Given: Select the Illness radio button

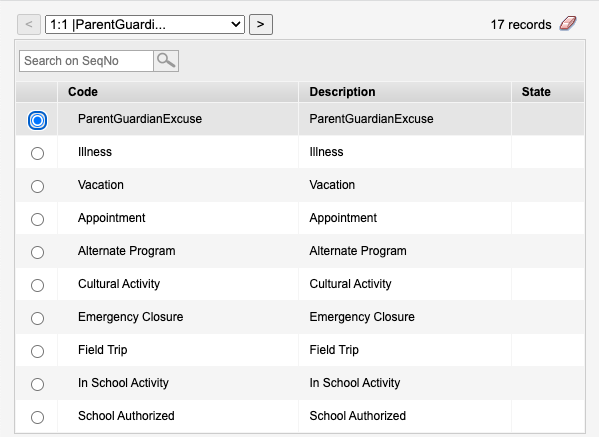Looking at the screenshot, I should coord(37,153).
